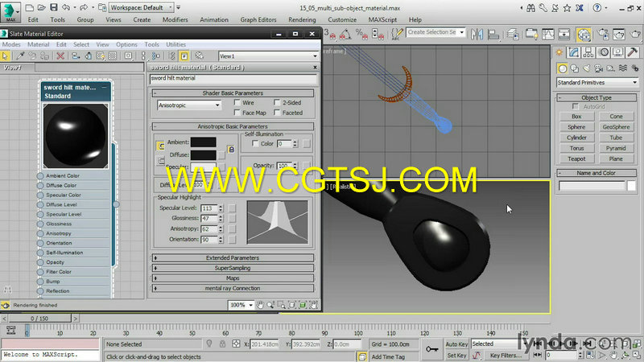644x362 pixels.
Task: Click the Set Key key icon
Action: 431,349
